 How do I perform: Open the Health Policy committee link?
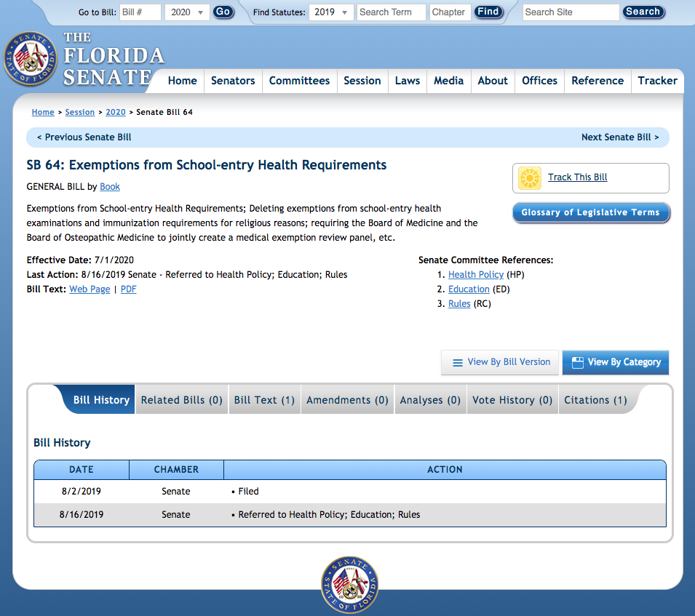click(x=476, y=275)
